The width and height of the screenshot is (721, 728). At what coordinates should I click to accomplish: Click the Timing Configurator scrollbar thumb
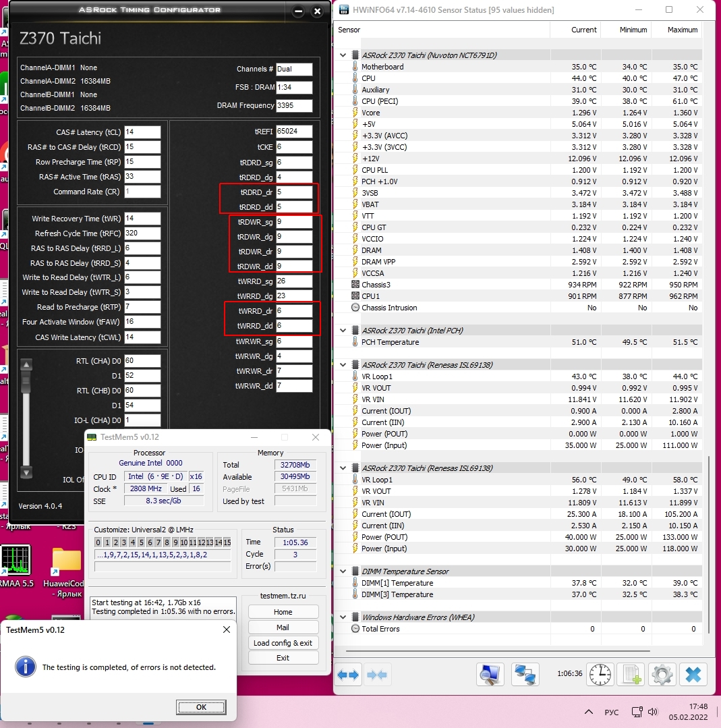pyautogui.click(x=26, y=381)
